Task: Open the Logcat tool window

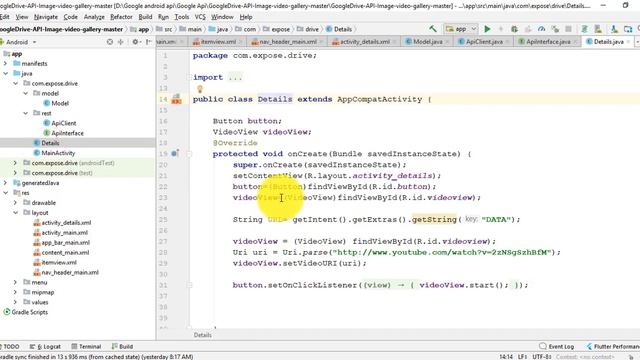Action: [x=45, y=347]
